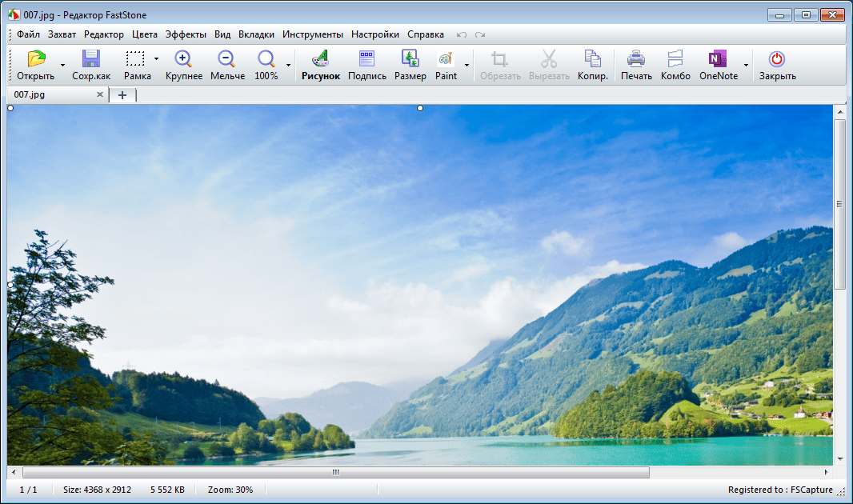Click the 5 552 KB file size text
The width and height of the screenshot is (853, 504).
pyautogui.click(x=167, y=490)
